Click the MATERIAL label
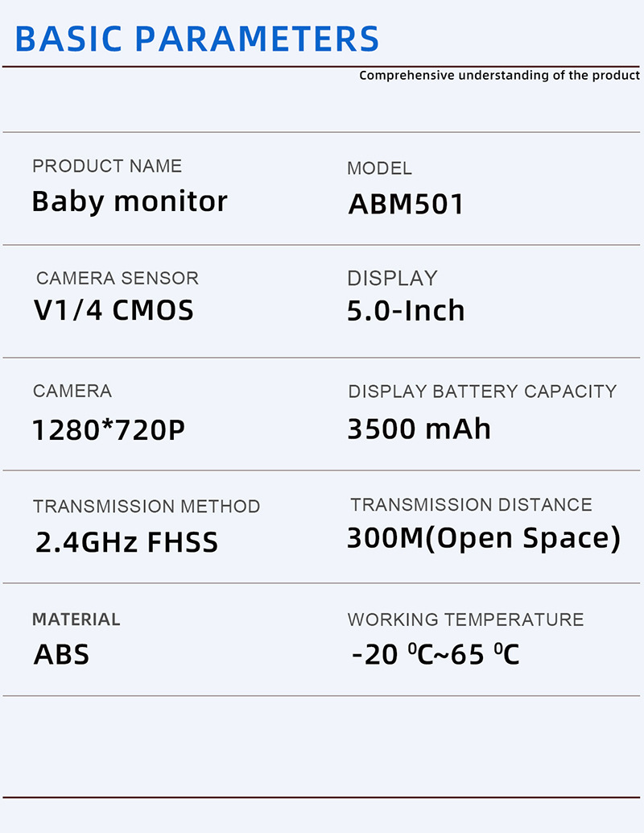The image size is (644, 833). (76, 620)
